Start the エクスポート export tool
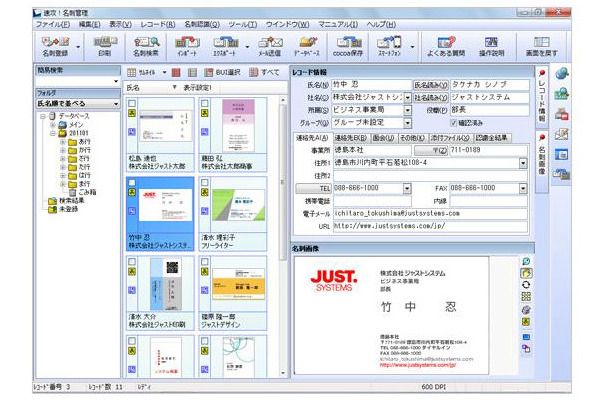This screenshot has height=400, width=610. coord(226,47)
